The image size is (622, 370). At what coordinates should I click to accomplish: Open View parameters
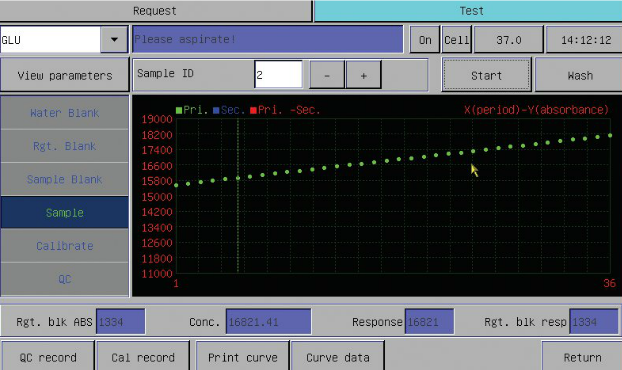click(x=65, y=75)
